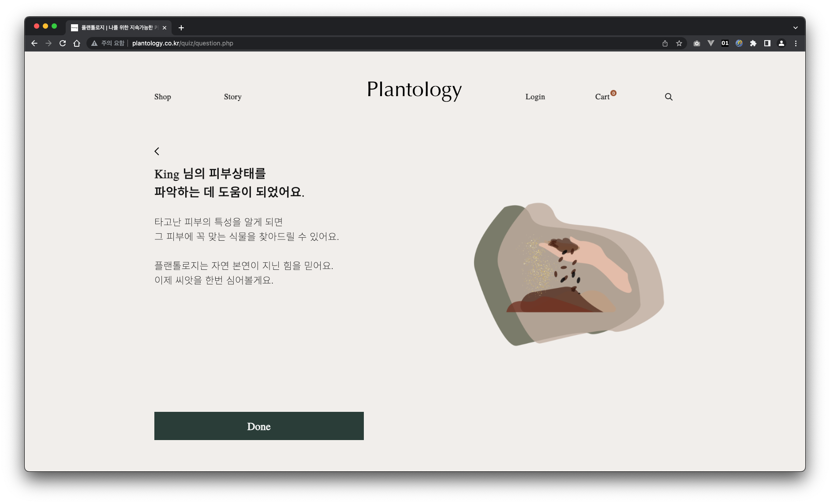Go to browser home page icon
Viewport: 830px width, 504px height.
[x=77, y=43]
